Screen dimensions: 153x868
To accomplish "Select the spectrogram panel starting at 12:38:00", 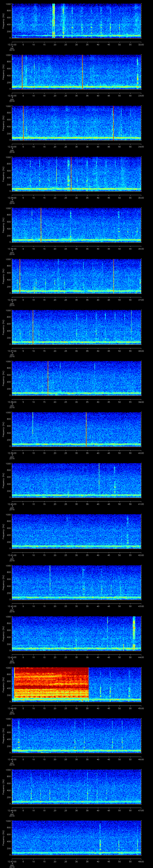I will [x=76, y=378].
